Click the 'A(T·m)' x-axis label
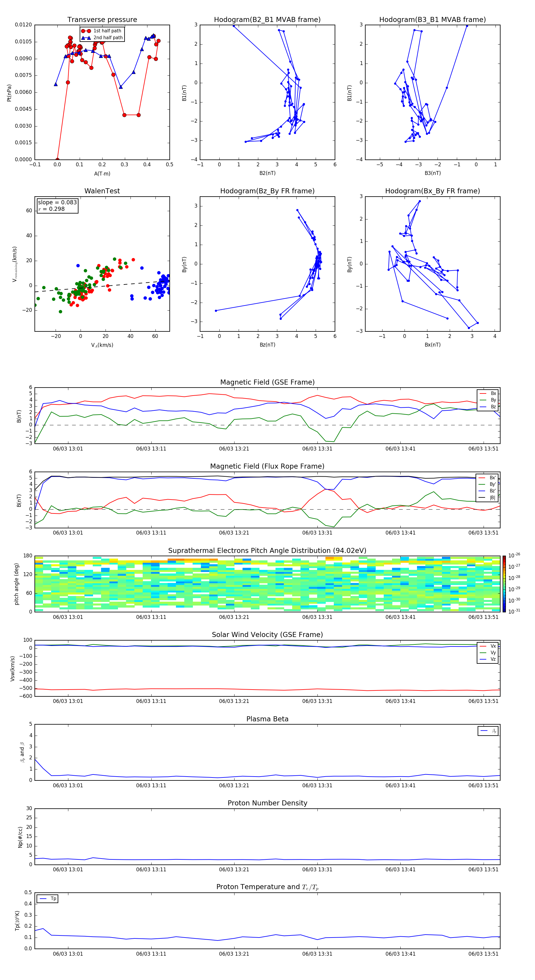The image size is (535, 980). click(x=102, y=173)
